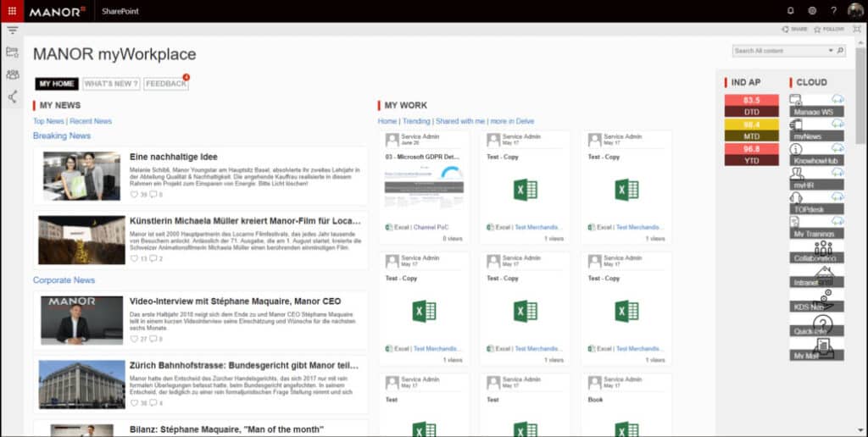868x437 pixels.
Task: Open the app launcher waffle icon
Action: 11,11
